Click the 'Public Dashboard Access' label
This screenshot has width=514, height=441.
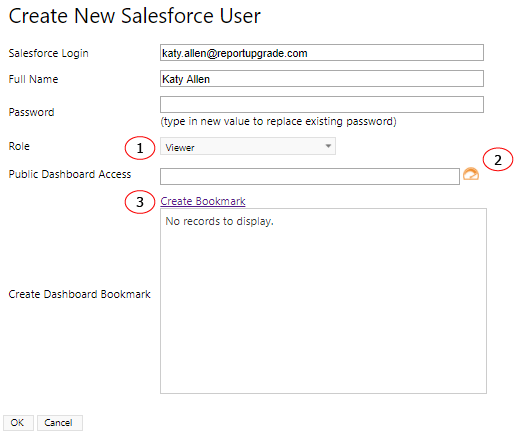(70, 174)
